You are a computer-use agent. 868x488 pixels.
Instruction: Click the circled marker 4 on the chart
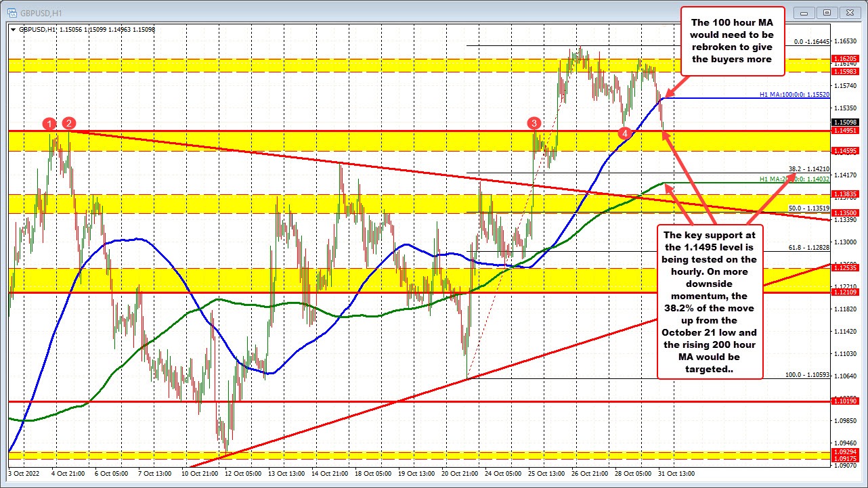[624, 134]
